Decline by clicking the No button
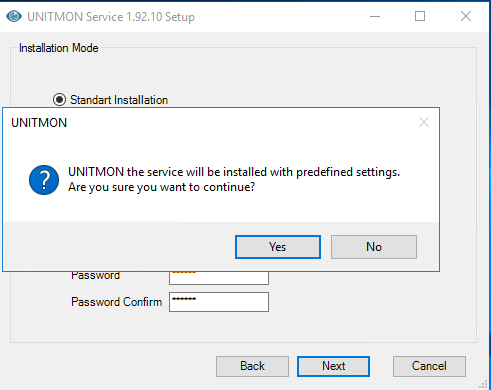This screenshot has width=491, height=390. click(374, 247)
